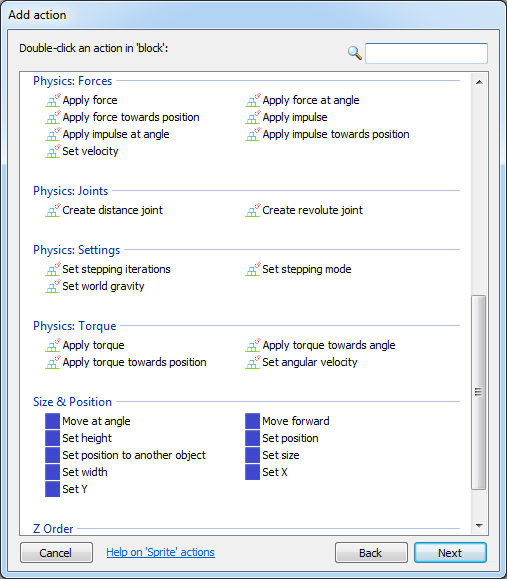
Task: Choose the Apply impulse at angle icon
Action: coord(52,134)
